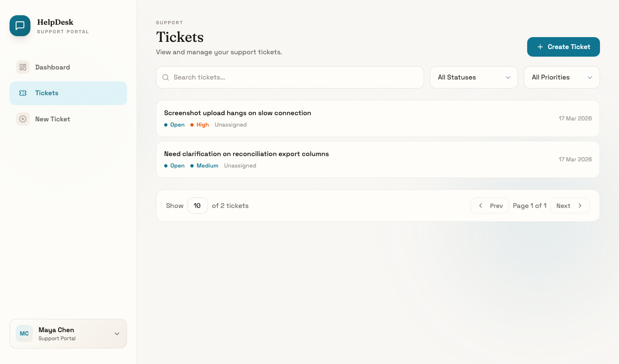Click the plus icon on Create Ticket
The width and height of the screenshot is (619, 364).
point(540,47)
